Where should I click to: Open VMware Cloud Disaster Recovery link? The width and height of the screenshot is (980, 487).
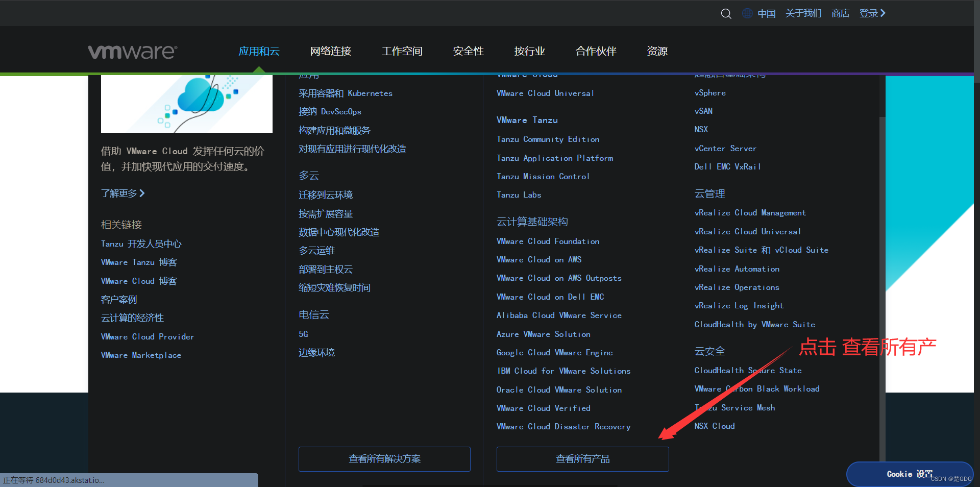[563, 427]
